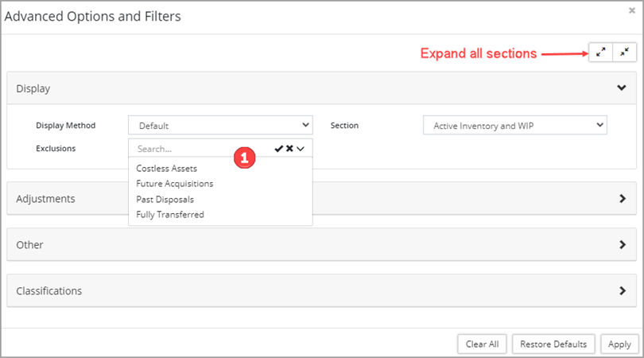Select Costless Assets exclusion
This screenshot has height=358, width=644.
(x=167, y=169)
